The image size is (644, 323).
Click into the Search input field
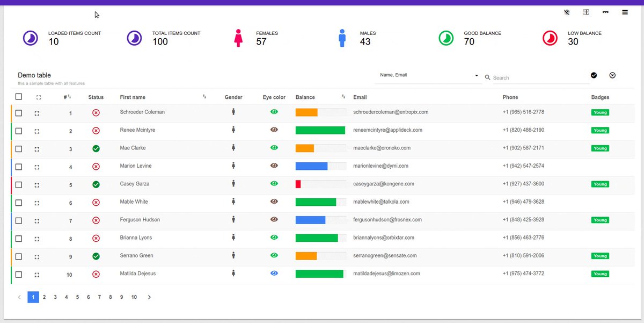[x=541, y=77]
